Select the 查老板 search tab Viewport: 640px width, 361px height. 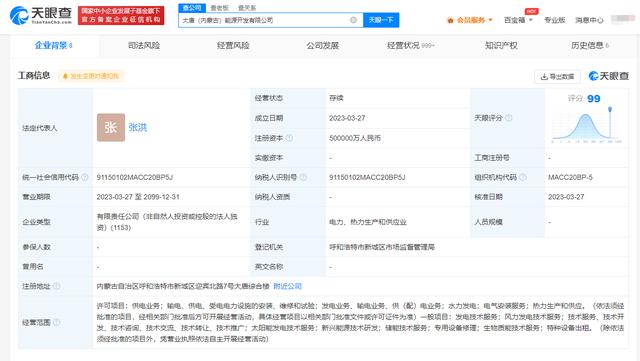219,8
